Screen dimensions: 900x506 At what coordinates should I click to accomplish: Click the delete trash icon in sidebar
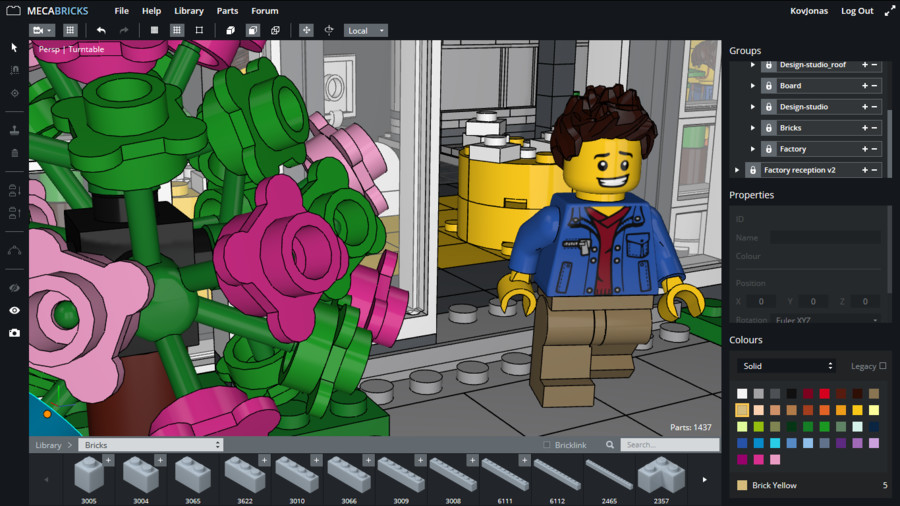coord(14,153)
